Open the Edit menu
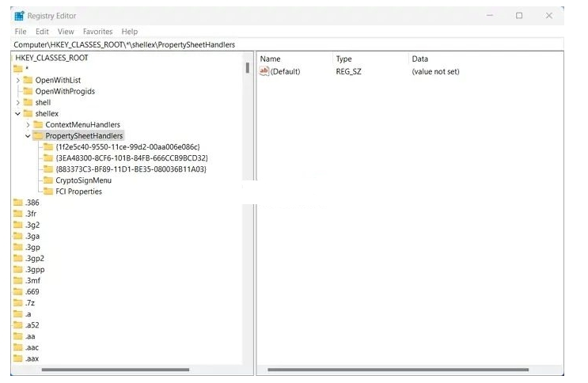Image resolution: width=588 pixels, height=383 pixels. (42, 32)
